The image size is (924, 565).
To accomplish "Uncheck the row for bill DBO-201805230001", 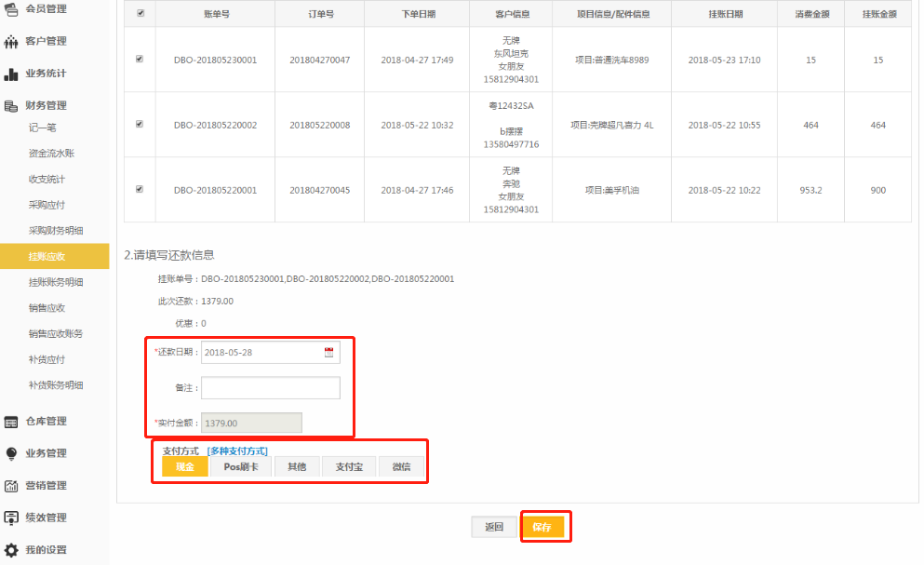I will 140,59.
